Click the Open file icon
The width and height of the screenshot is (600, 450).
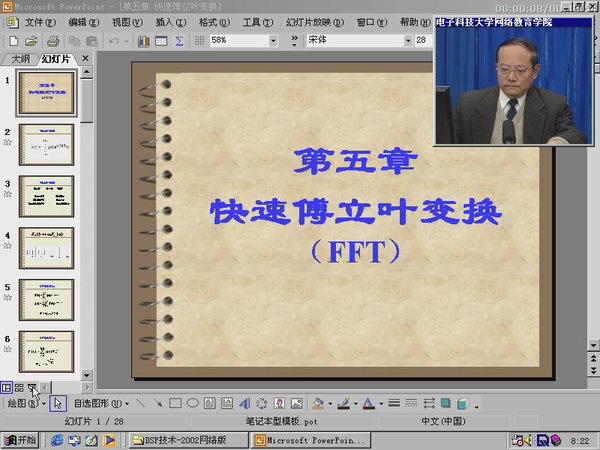click(31, 41)
